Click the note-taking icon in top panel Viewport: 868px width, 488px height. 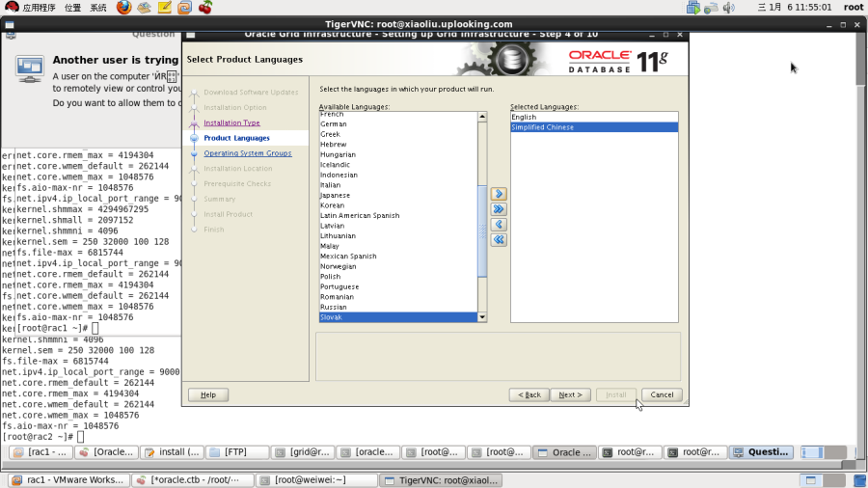[164, 7]
